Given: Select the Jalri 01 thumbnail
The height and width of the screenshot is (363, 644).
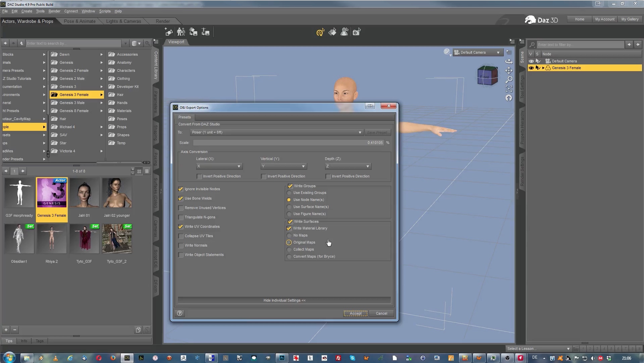Looking at the screenshot, I should click(84, 198).
